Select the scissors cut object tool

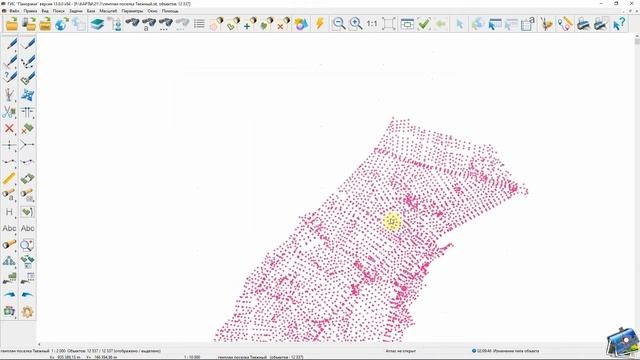click(x=9, y=111)
